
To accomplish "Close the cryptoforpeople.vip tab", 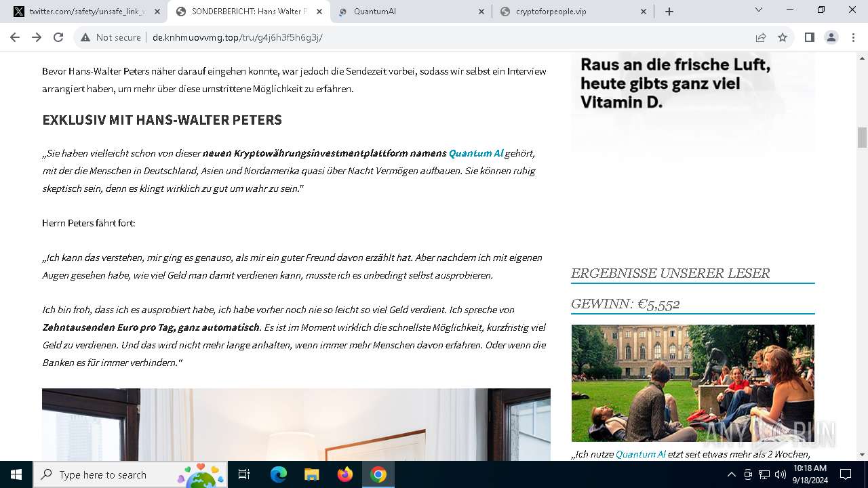I will click(644, 12).
